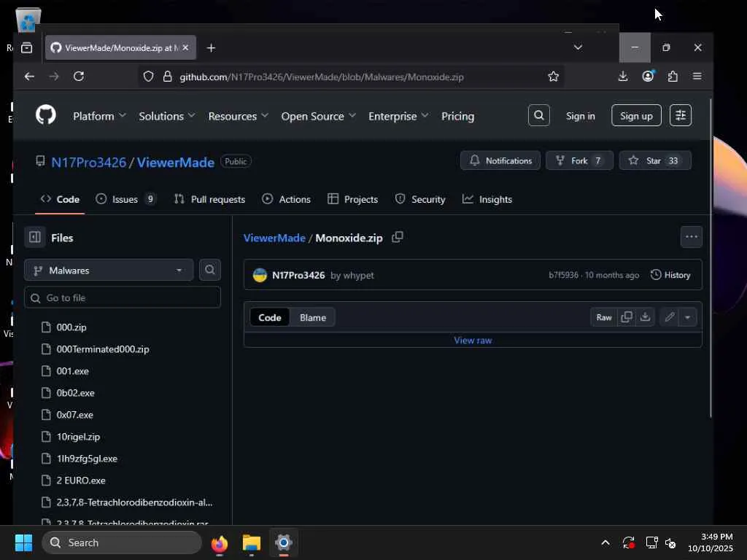Open the GitHub homepage logo
This screenshot has height=560, width=747.
tap(46, 115)
